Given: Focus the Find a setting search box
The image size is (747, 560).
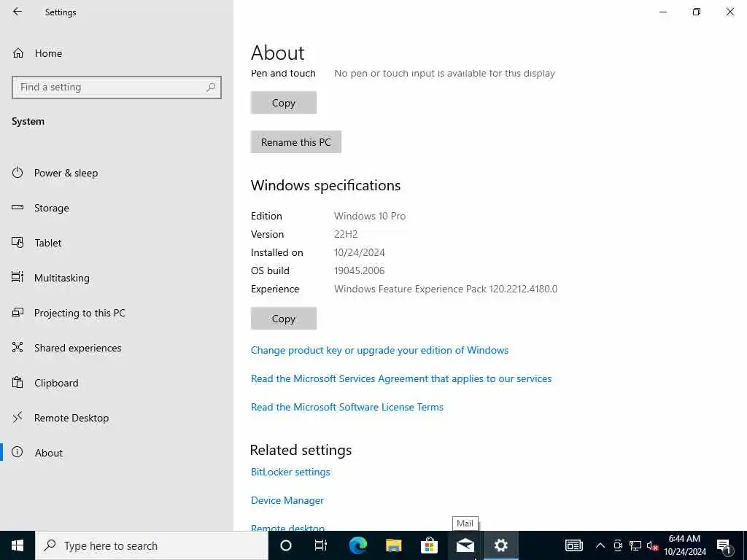Looking at the screenshot, I should [117, 87].
